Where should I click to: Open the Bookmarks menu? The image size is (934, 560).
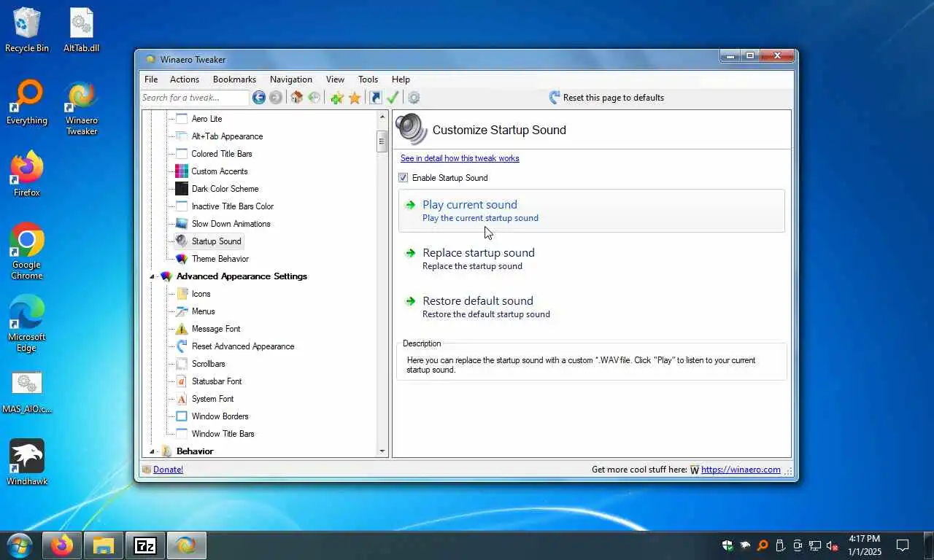click(x=234, y=79)
